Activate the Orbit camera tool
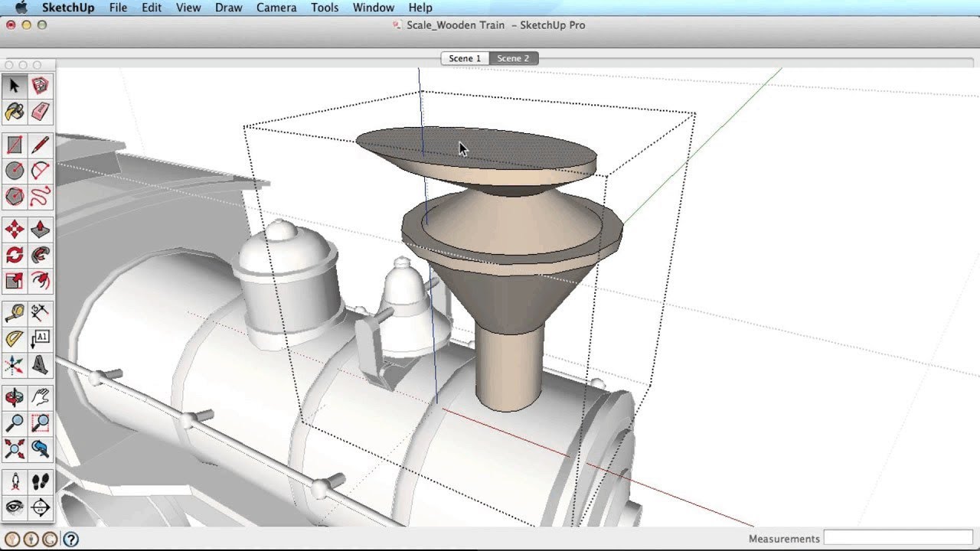Image resolution: width=980 pixels, height=551 pixels. pos(15,397)
